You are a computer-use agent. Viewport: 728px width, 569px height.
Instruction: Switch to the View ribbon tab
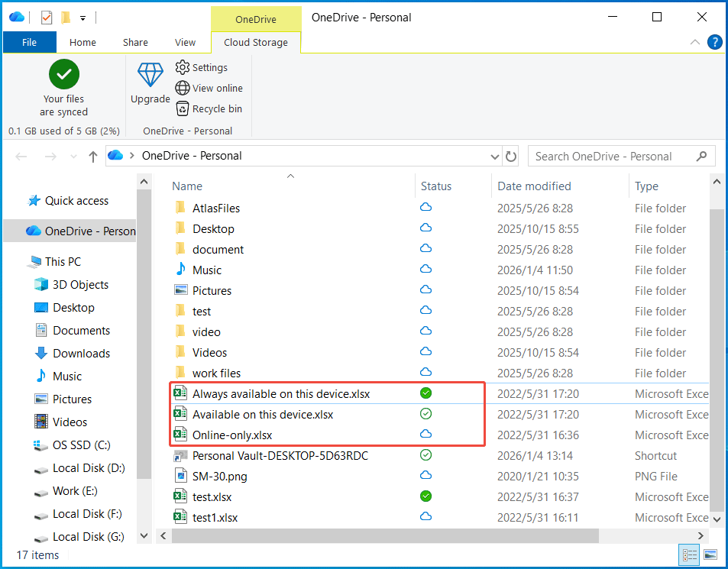[185, 42]
